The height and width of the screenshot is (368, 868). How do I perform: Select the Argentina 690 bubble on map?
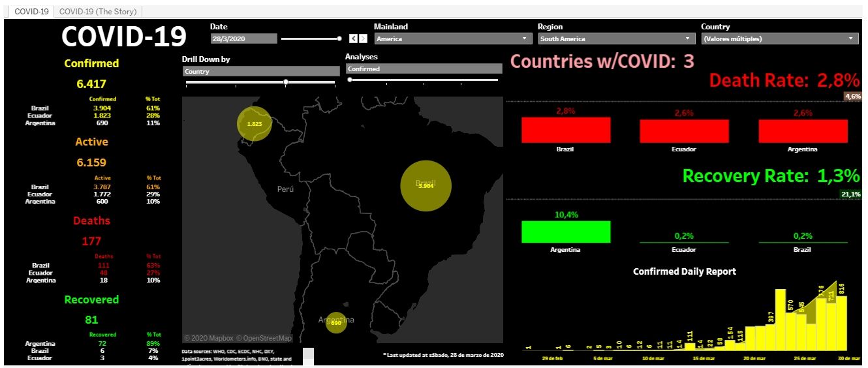tap(335, 322)
